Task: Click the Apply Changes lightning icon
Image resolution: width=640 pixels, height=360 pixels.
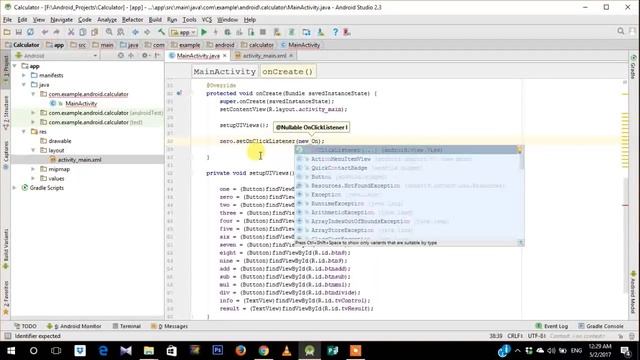Action: point(216,32)
